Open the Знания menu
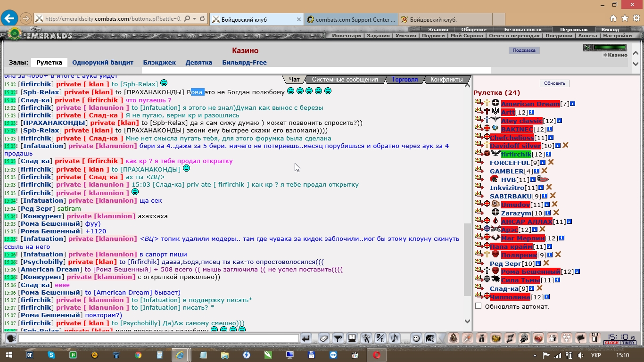 438,29
